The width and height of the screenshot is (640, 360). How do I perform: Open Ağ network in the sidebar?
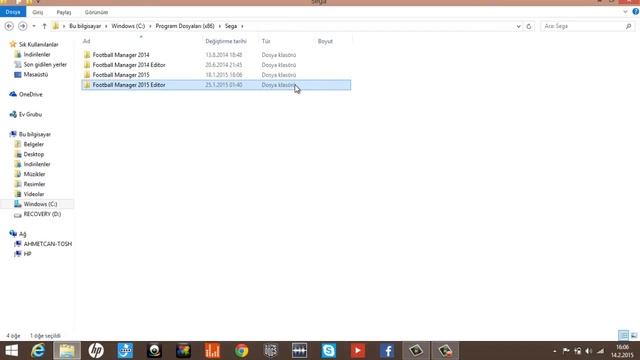click(x=22, y=234)
